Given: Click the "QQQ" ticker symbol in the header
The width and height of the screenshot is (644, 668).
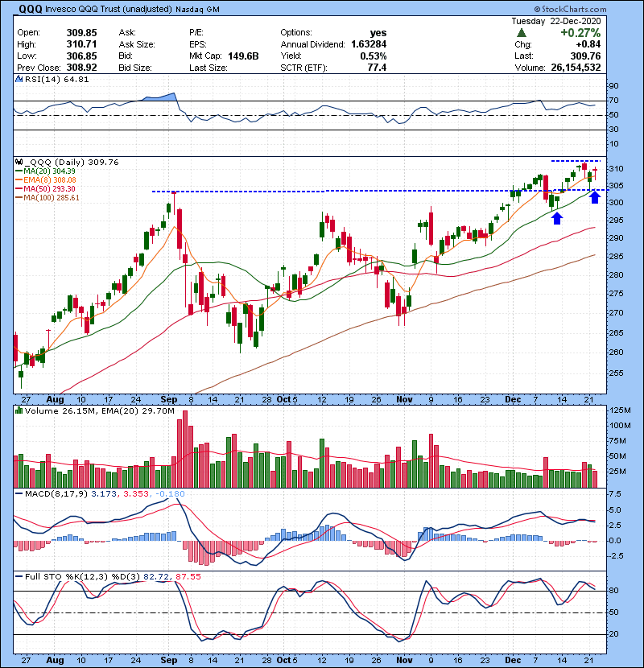Looking at the screenshot, I should (x=31, y=9).
